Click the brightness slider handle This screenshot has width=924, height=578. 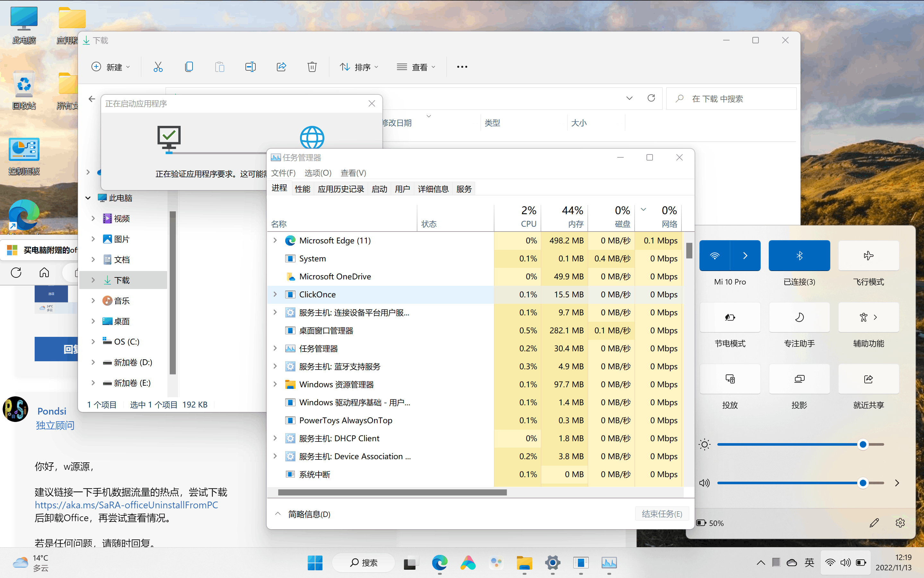point(862,444)
